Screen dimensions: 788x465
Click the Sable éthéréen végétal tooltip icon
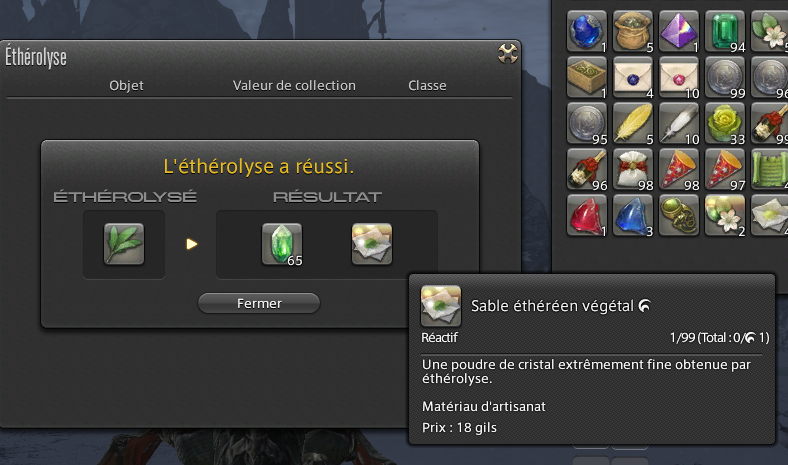[441, 305]
